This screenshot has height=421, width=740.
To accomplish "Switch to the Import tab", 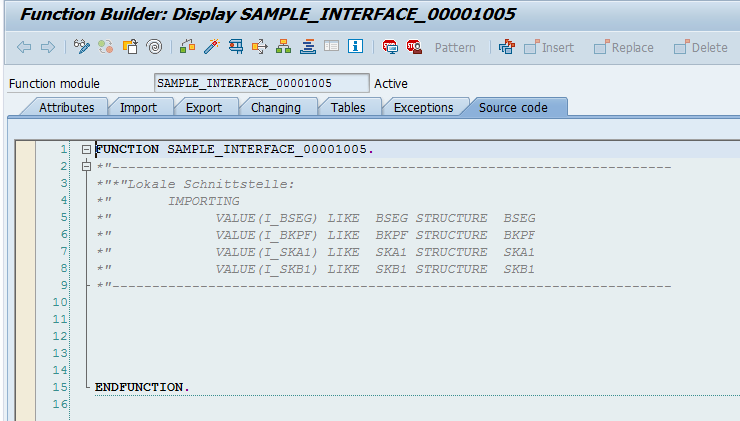I will click(x=138, y=108).
